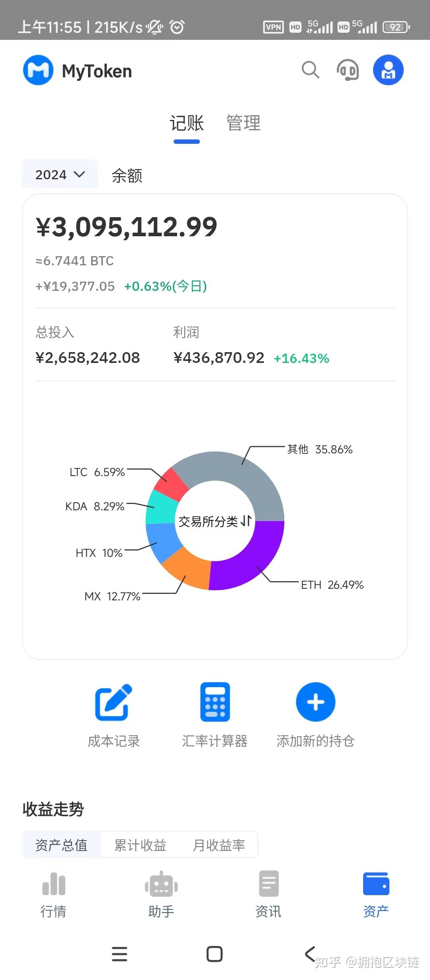Viewport: 430px width, 980px height.
Task: Tap the MyToken logo icon
Action: [x=38, y=70]
